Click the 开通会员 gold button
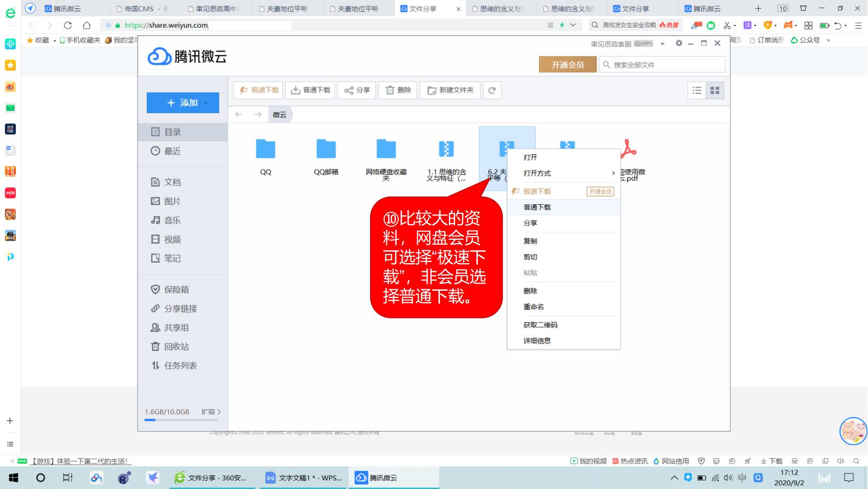Viewport: 868px width, 489px height. [x=567, y=64]
